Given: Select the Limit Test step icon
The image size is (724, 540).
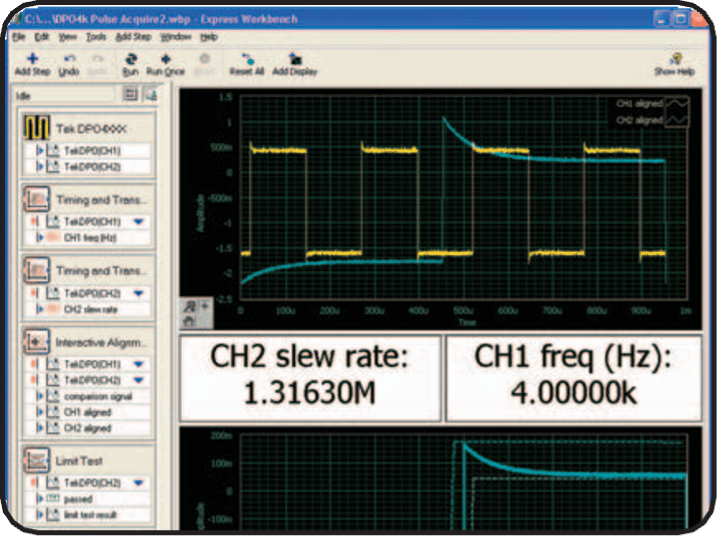Looking at the screenshot, I should [36, 461].
